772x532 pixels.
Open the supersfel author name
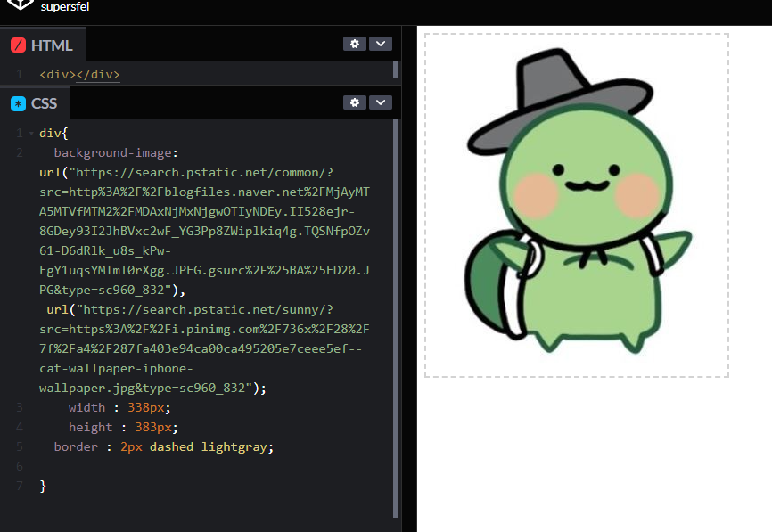click(x=65, y=7)
